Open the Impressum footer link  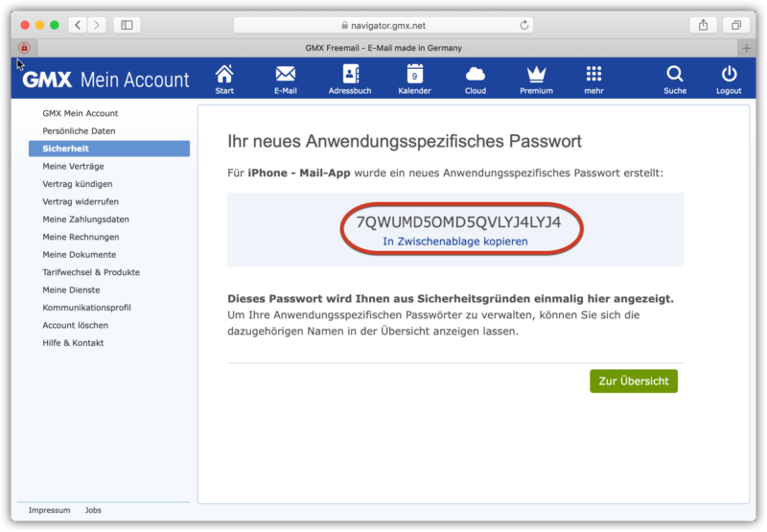(x=50, y=510)
